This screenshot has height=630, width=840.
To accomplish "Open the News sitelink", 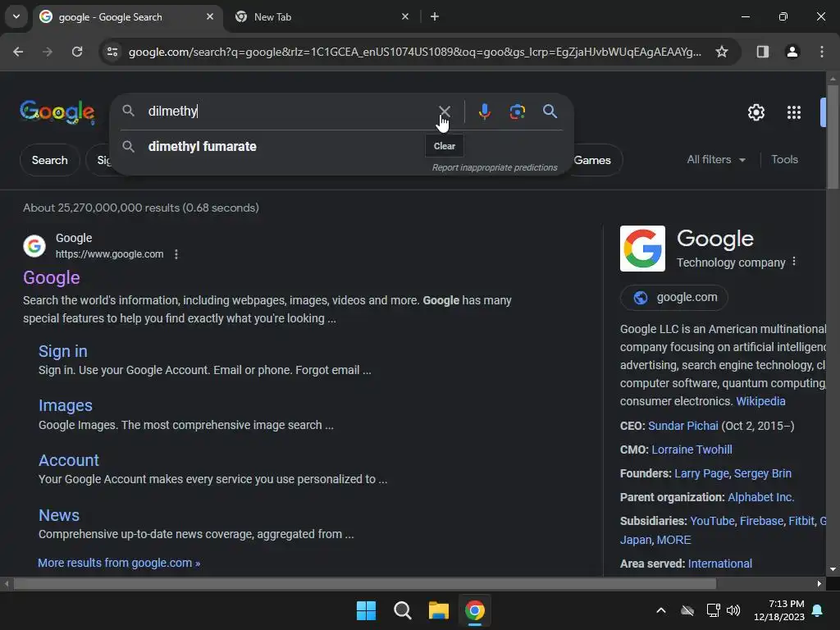I will pyautogui.click(x=59, y=515).
